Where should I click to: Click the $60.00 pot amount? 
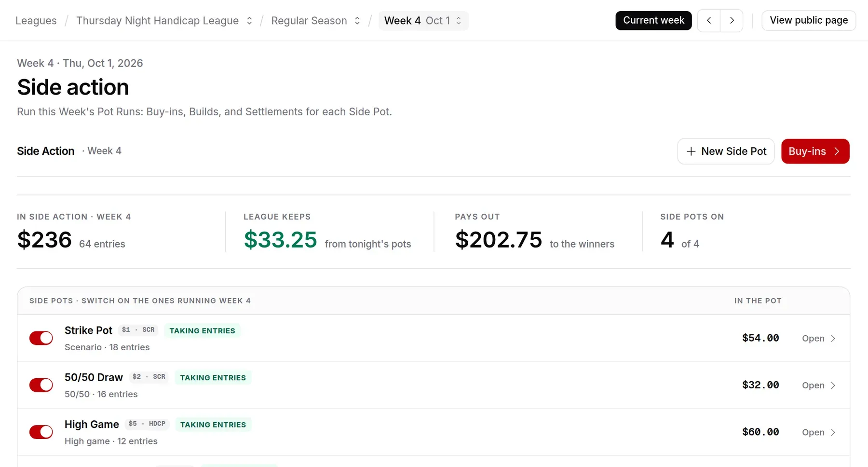(760, 432)
